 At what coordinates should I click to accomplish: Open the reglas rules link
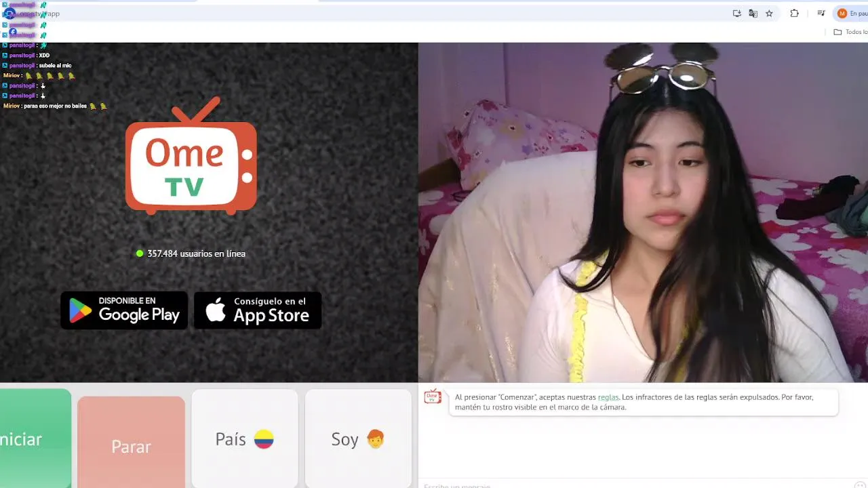tap(608, 397)
